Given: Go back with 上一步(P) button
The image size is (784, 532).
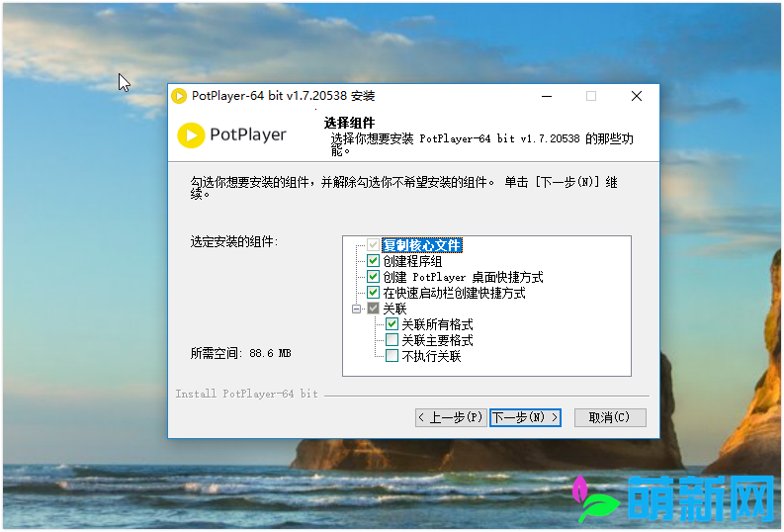Looking at the screenshot, I should point(451,417).
